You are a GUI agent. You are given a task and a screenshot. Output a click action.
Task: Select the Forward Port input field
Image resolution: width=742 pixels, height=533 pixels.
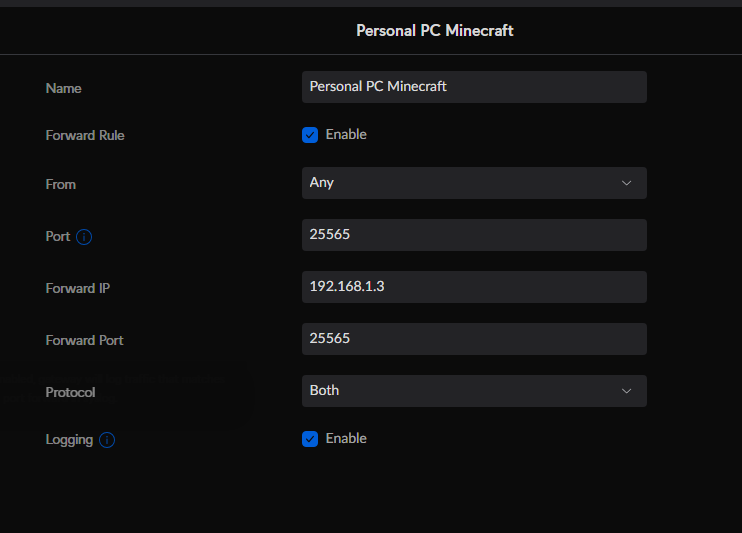(473, 339)
